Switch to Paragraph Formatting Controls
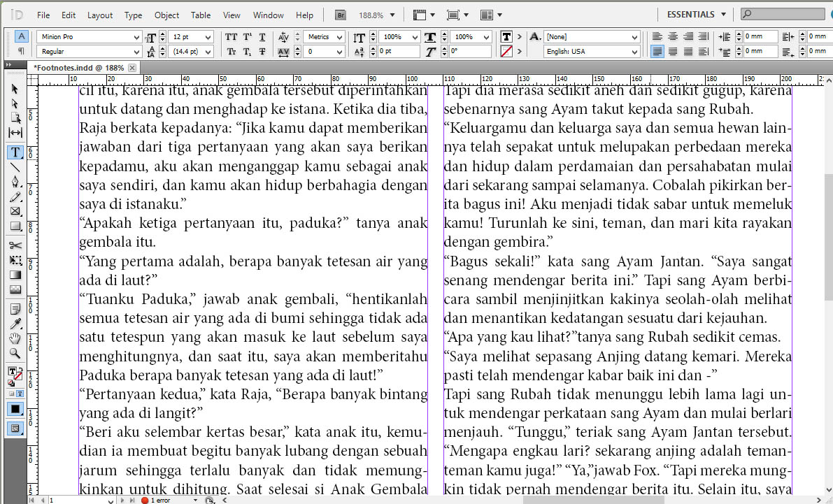Screen dimensions: 833x504 [21, 51]
